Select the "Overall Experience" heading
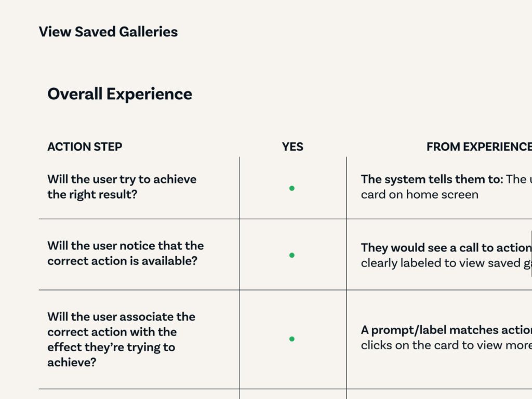532x399 pixels. pos(120,94)
